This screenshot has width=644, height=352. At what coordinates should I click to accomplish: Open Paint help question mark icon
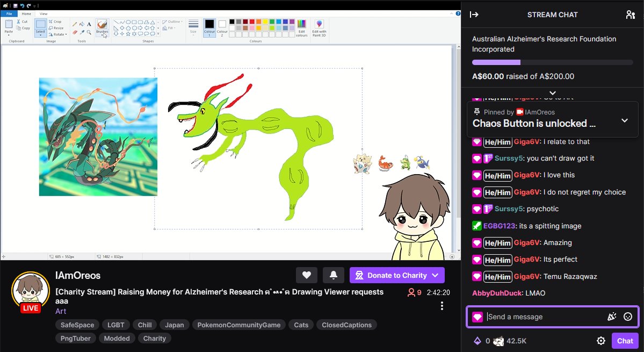coord(458,13)
